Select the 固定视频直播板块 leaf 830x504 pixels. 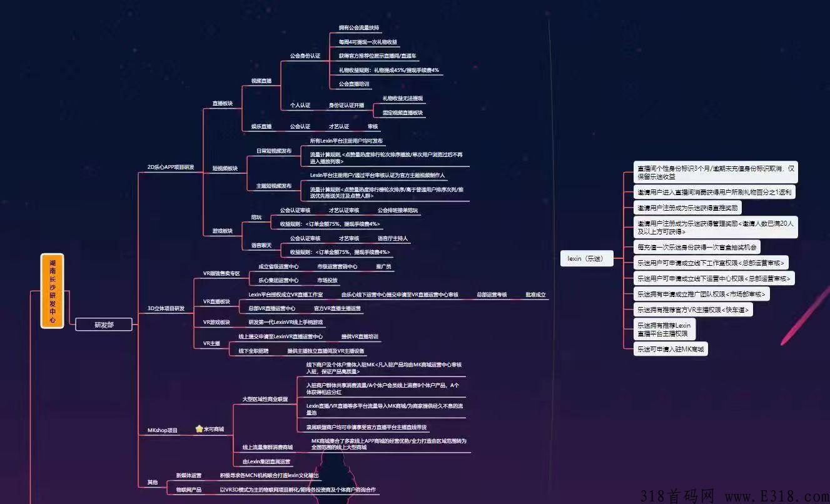pyautogui.click(x=402, y=113)
